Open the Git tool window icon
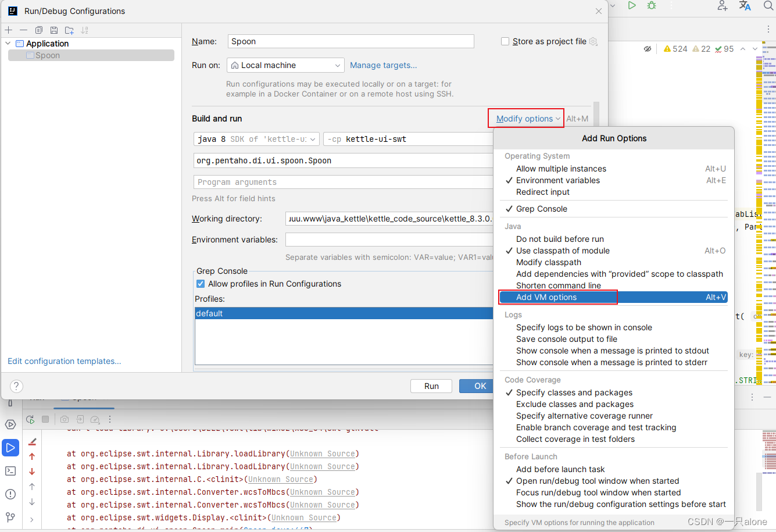The height and width of the screenshot is (532, 776). 10,517
